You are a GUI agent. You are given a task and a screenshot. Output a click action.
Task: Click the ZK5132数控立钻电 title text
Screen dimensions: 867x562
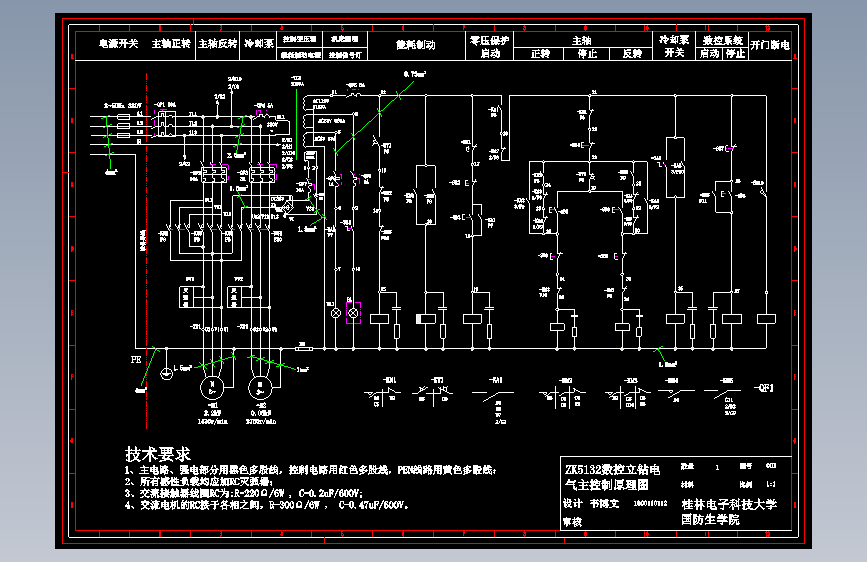click(612, 470)
